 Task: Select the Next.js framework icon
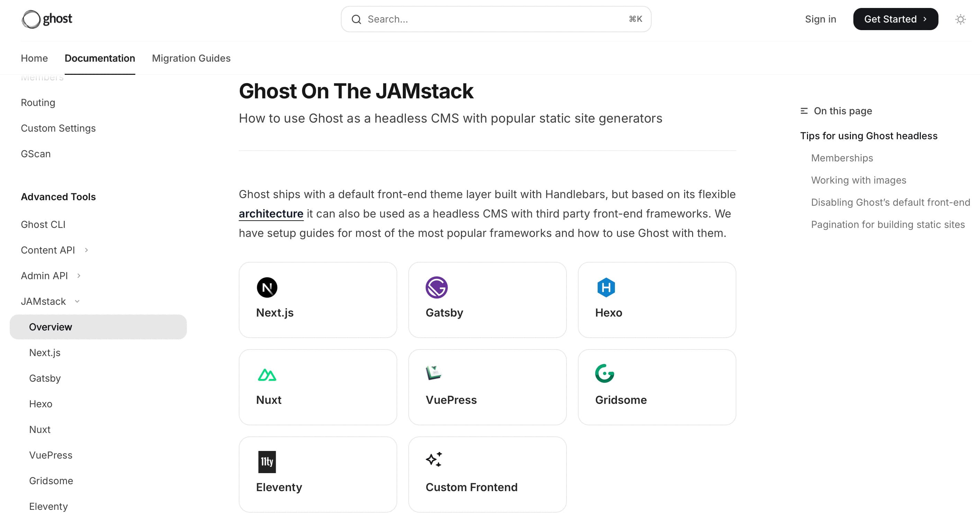tap(267, 288)
